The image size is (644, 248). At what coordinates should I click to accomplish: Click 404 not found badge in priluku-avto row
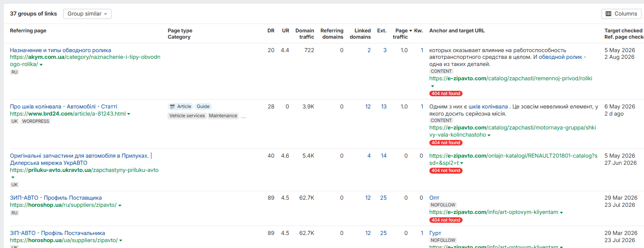pyautogui.click(x=446, y=171)
